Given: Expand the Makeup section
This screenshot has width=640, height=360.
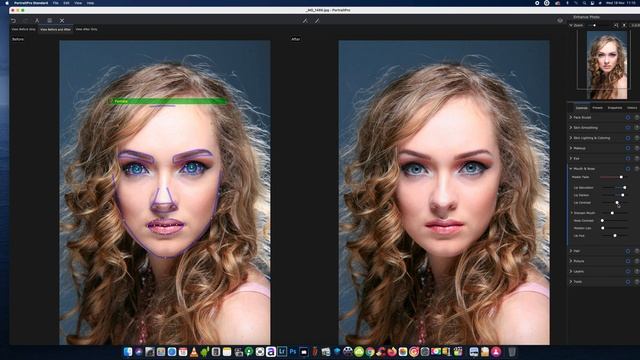Looking at the screenshot, I should tap(571, 148).
